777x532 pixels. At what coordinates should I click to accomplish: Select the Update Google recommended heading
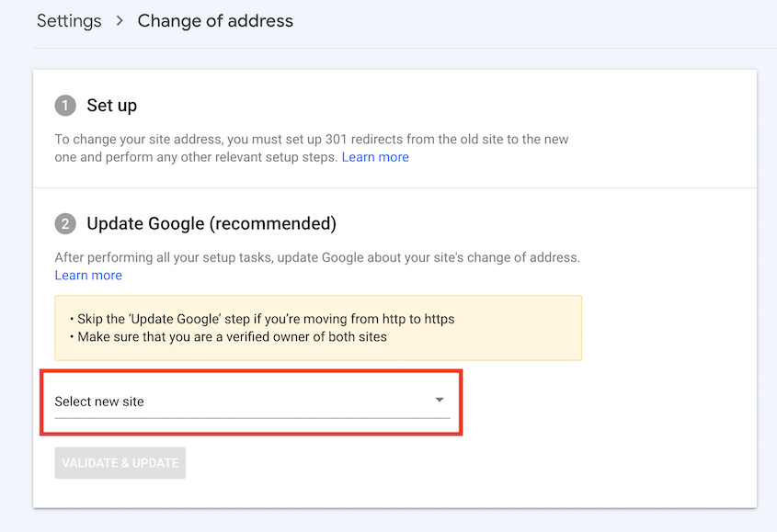coord(211,223)
